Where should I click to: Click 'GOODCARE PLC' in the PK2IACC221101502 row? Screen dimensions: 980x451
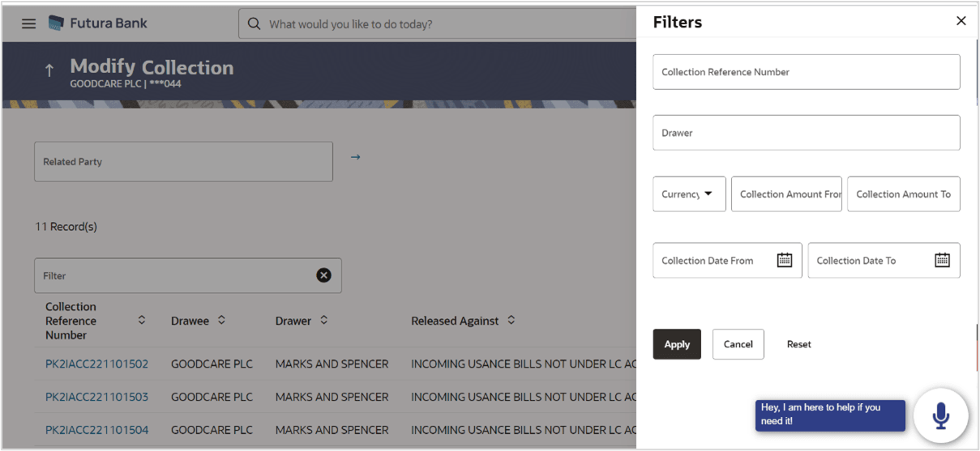click(x=212, y=364)
